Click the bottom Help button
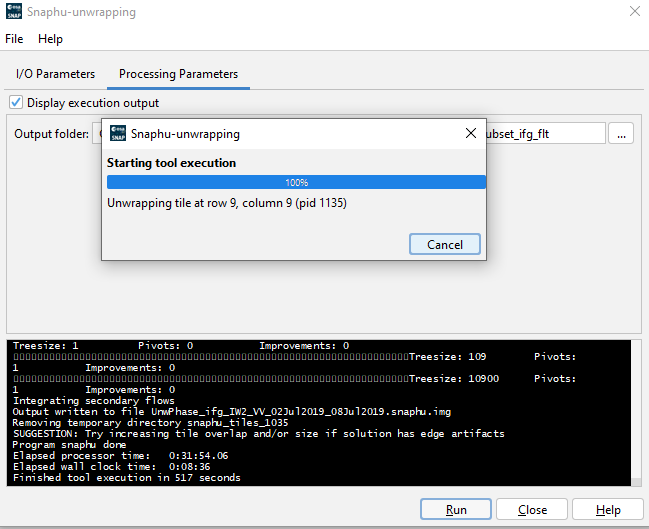Image resolution: width=649 pixels, height=529 pixels. (x=608, y=510)
